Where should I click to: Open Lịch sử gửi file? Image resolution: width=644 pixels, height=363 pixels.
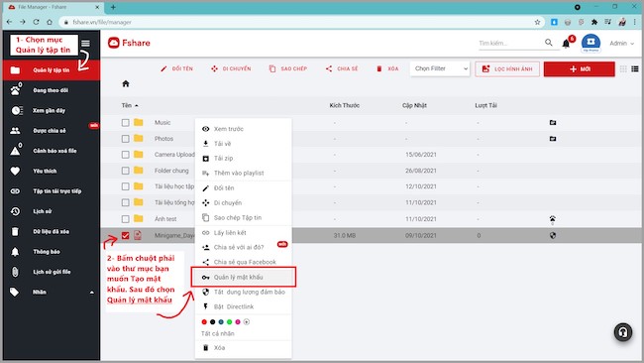coord(52,272)
